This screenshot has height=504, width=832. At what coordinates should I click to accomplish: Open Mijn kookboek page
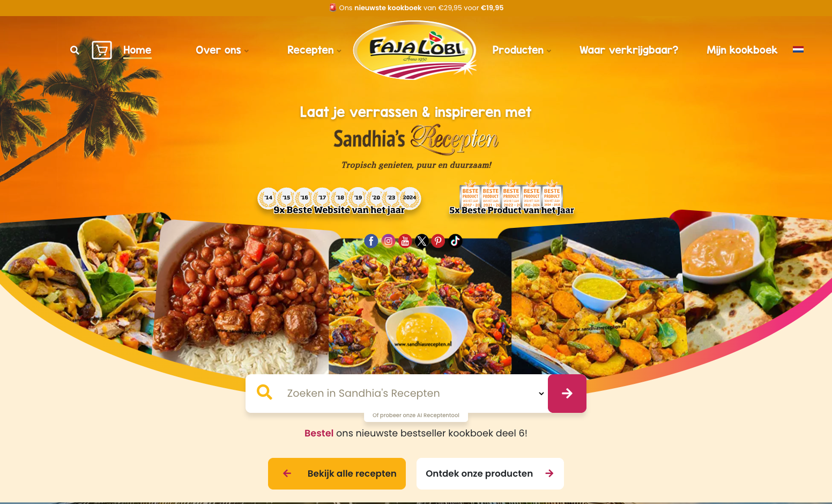(x=742, y=50)
